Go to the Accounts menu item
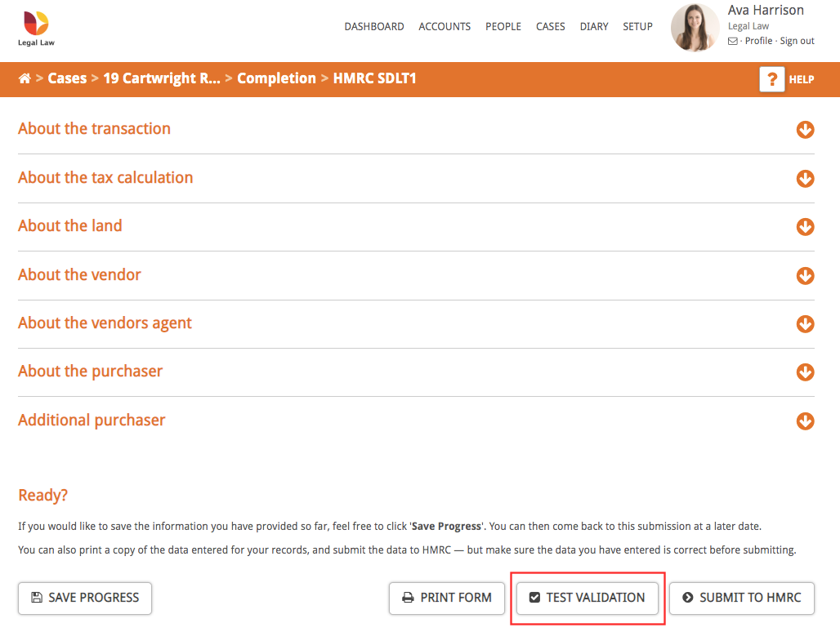840x632 pixels. pyautogui.click(x=445, y=26)
